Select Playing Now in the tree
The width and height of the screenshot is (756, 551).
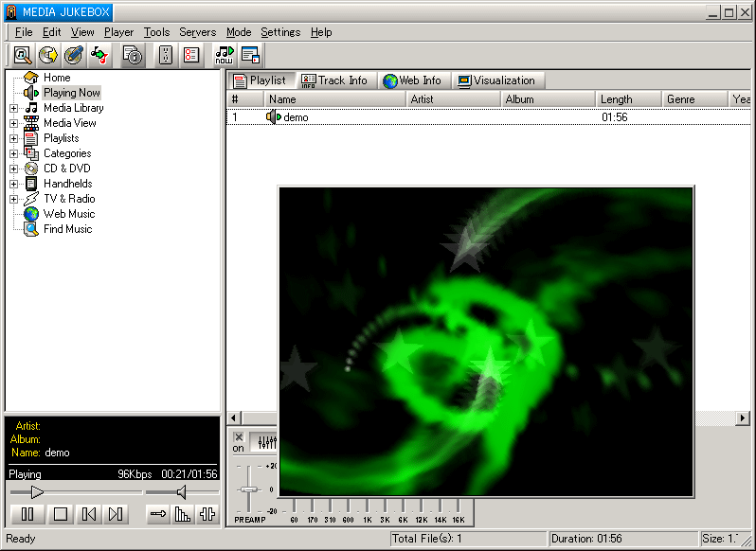(72, 93)
